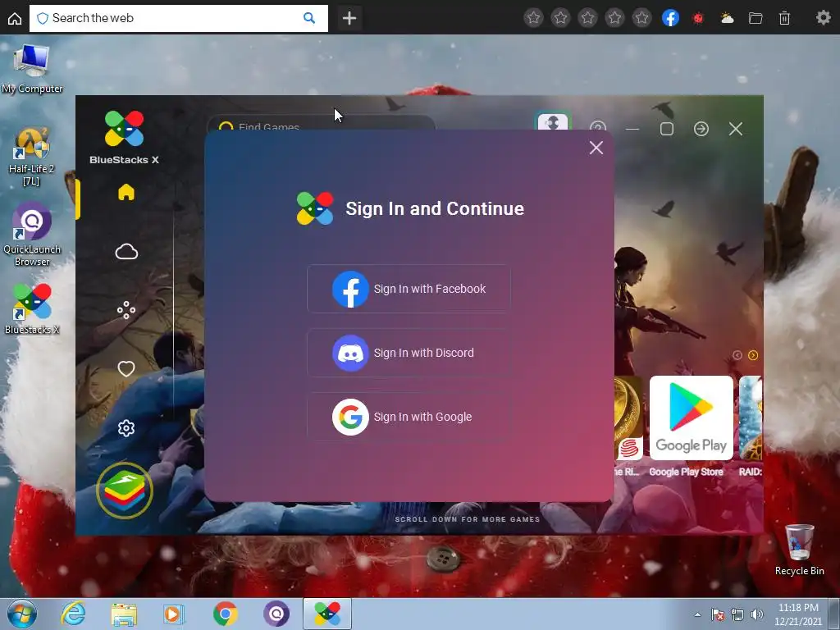Go to previous games carousel arrow

tap(737, 355)
